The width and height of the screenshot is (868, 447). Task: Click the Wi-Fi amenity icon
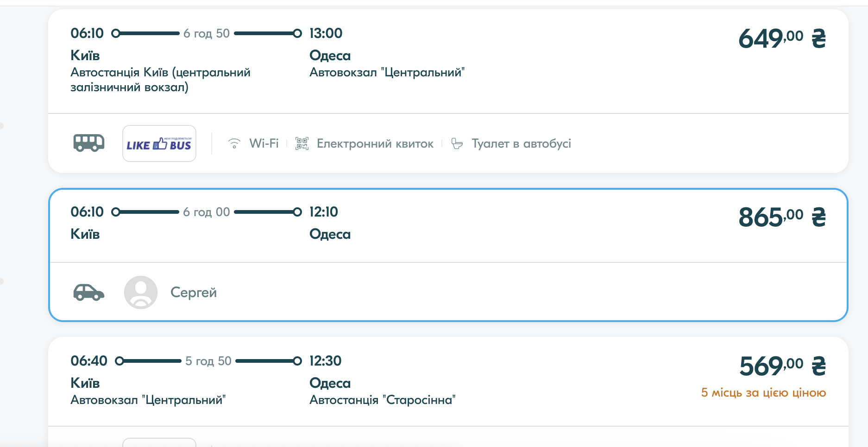coord(234,143)
